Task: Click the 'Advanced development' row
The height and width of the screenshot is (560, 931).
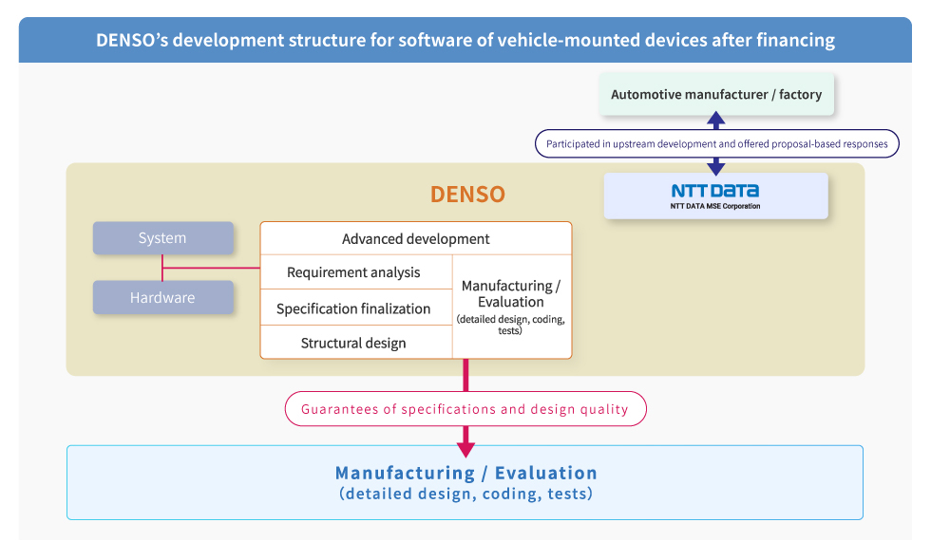Action: pyautogui.click(x=416, y=238)
